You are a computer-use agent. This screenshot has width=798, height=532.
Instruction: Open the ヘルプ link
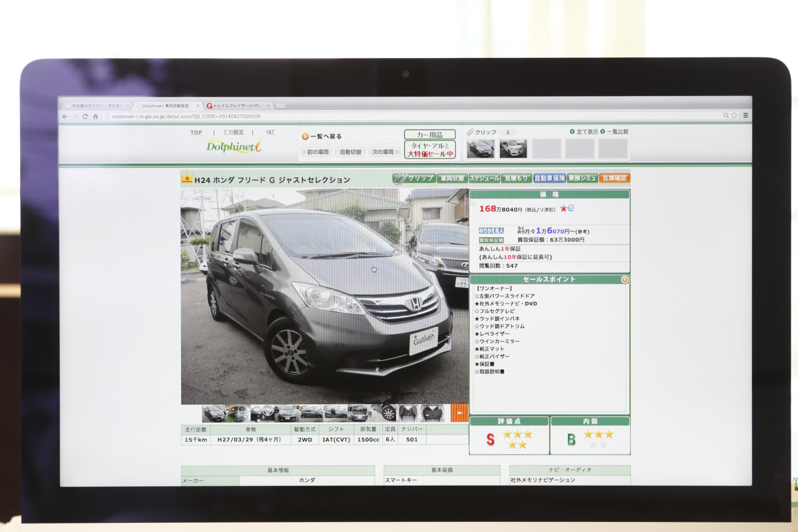tap(270, 132)
